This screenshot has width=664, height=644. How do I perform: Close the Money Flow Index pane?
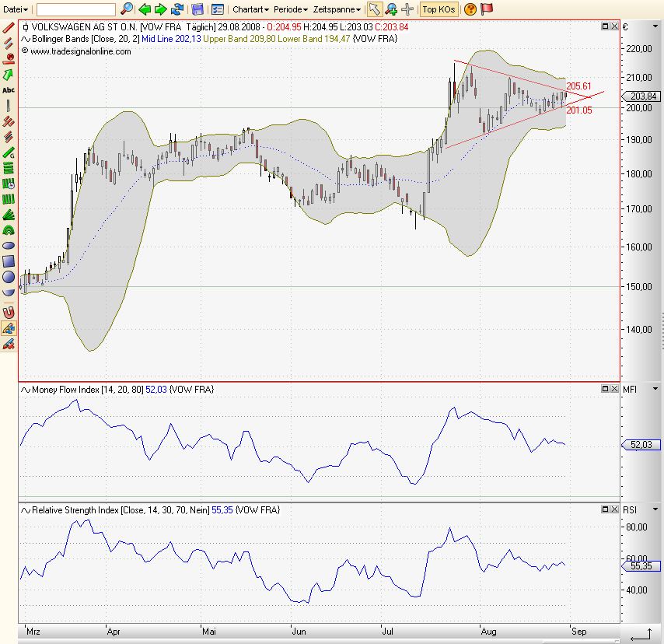tap(614, 389)
